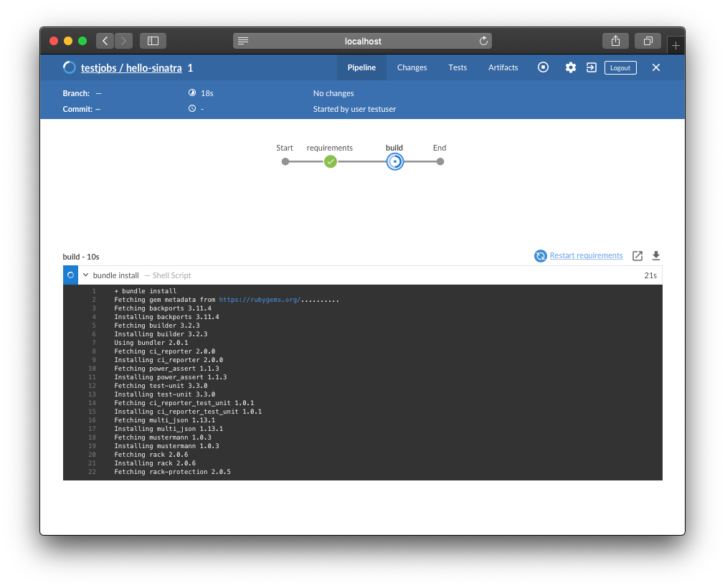Go forward in browser history
This screenshot has height=588, width=725.
point(123,41)
